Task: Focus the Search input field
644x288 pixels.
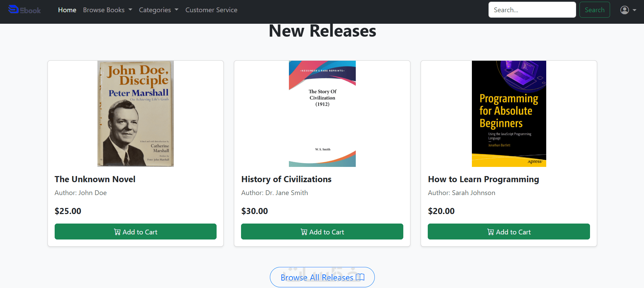Action: [x=532, y=10]
